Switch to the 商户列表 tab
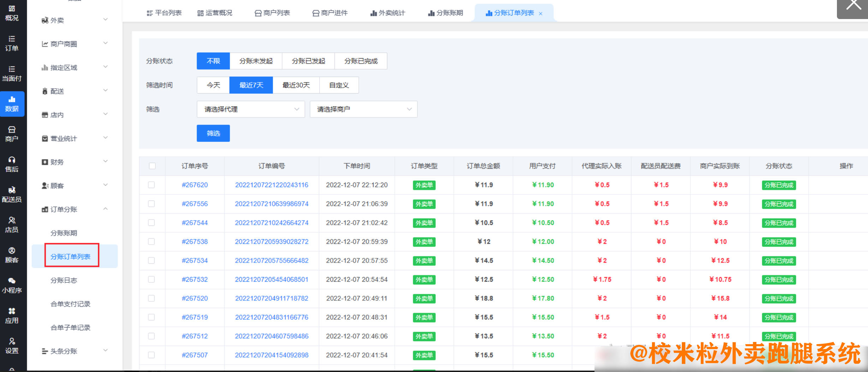Image resolution: width=868 pixels, height=372 pixels. [x=276, y=13]
